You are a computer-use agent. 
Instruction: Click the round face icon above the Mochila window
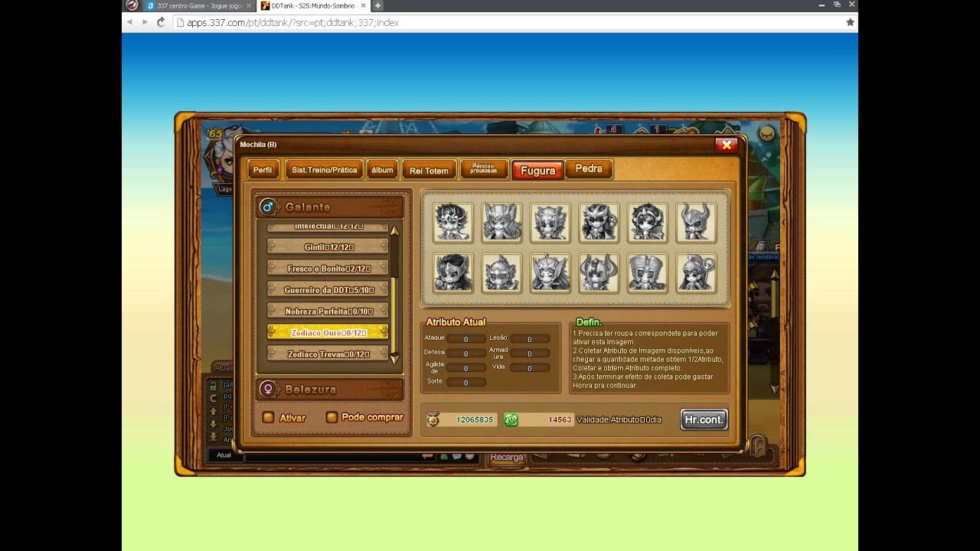click(766, 134)
